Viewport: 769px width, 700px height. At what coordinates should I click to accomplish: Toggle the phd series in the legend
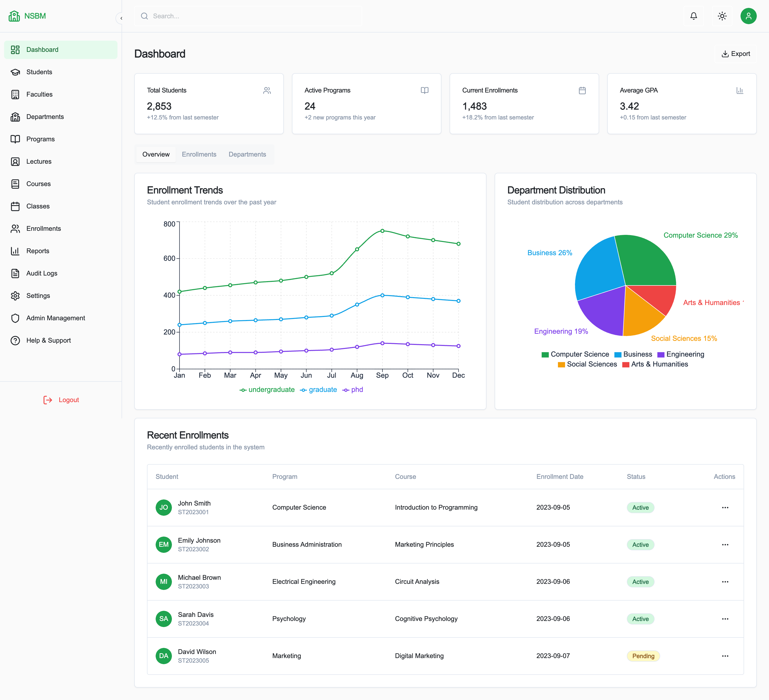coord(353,390)
